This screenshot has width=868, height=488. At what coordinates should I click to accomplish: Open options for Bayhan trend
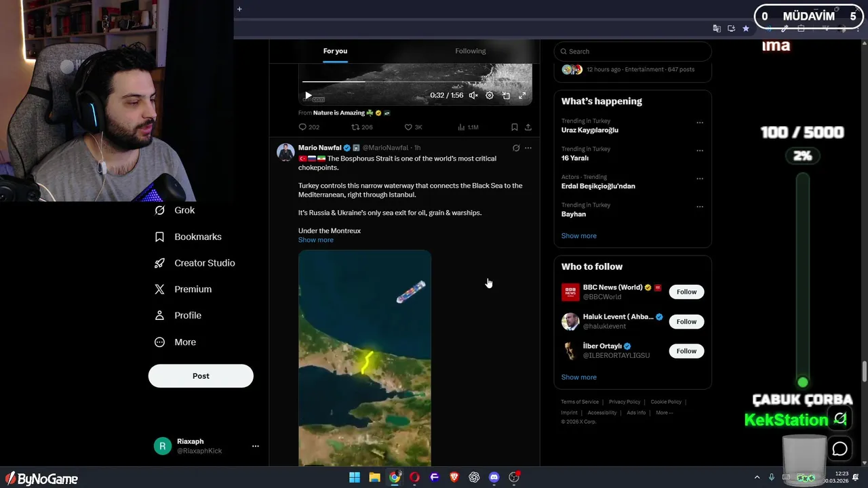click(x=700, y=207)
